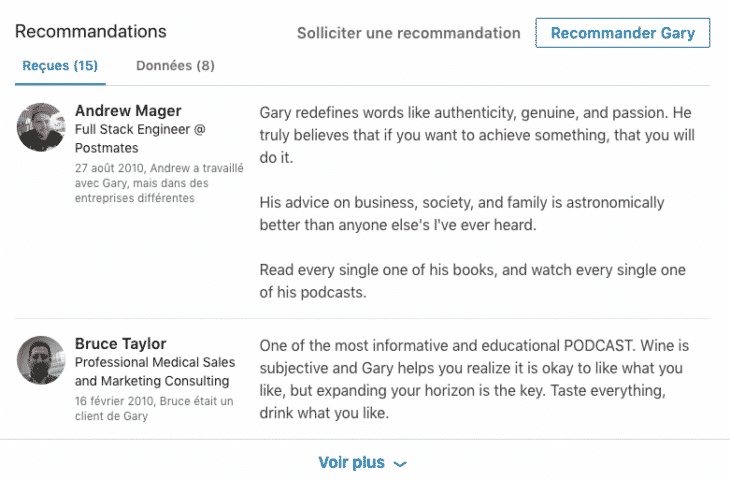Open Bruce Taylor's profile photo
Viewport: 730px width, 480px height.
[x=41, y=361]
